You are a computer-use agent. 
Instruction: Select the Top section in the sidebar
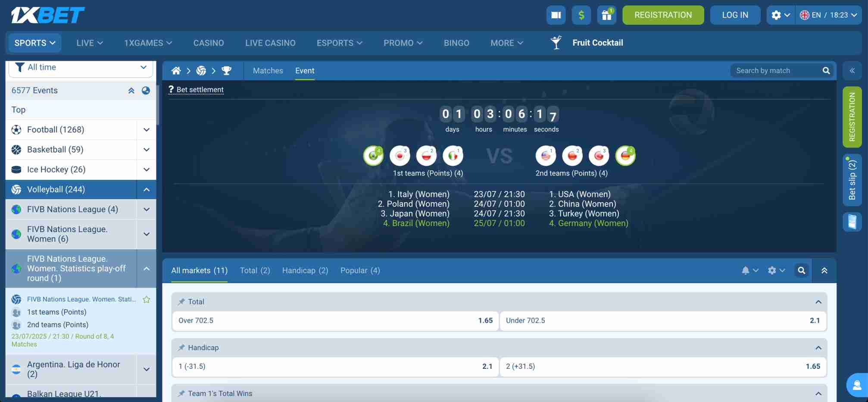point(81,110)
